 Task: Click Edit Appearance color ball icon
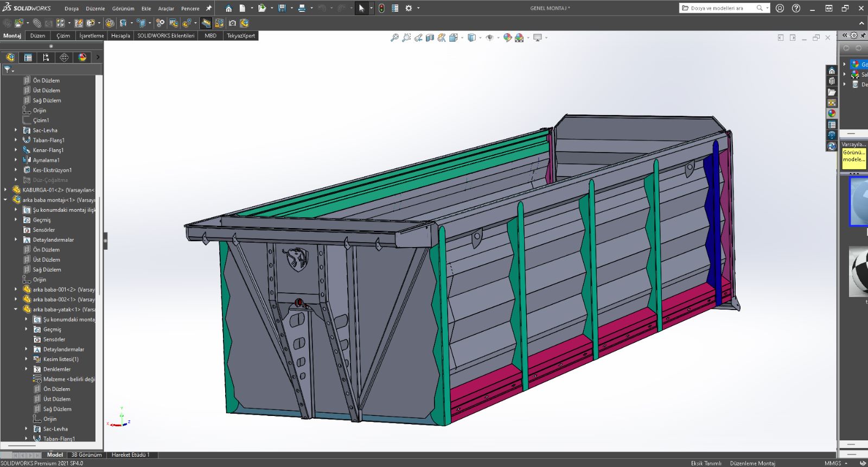[x=507, y=37]
